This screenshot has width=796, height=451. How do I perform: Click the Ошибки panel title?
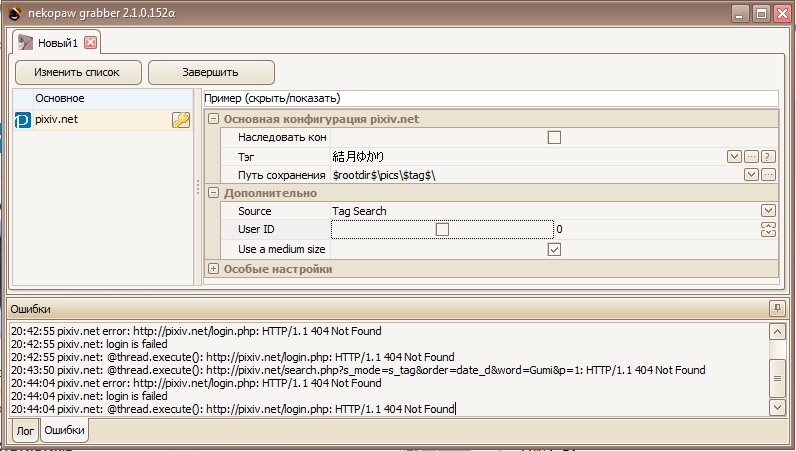click(30, 309)
